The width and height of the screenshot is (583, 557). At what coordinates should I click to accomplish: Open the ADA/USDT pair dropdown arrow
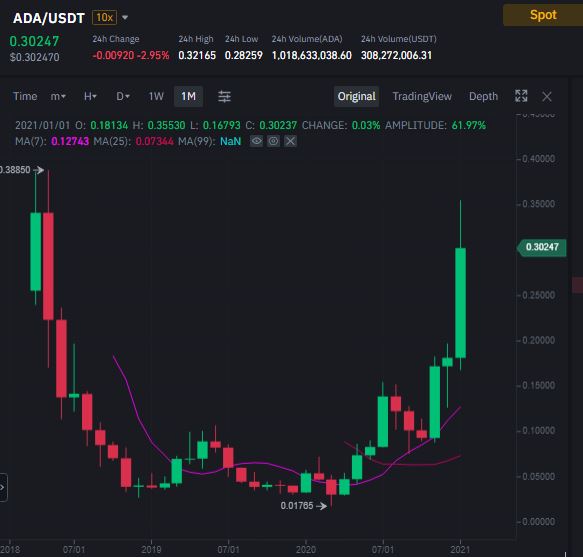click(125, 17)
